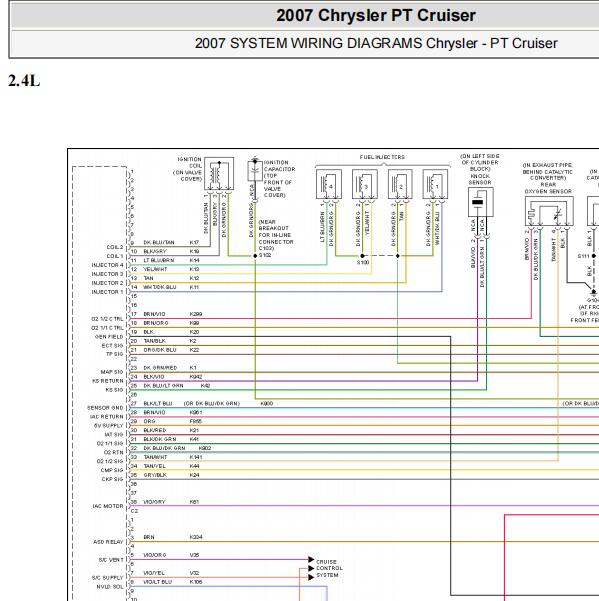Click the 'KS RETURN' pin label
The width and height of the screenshot is (599, 601).
108,381
